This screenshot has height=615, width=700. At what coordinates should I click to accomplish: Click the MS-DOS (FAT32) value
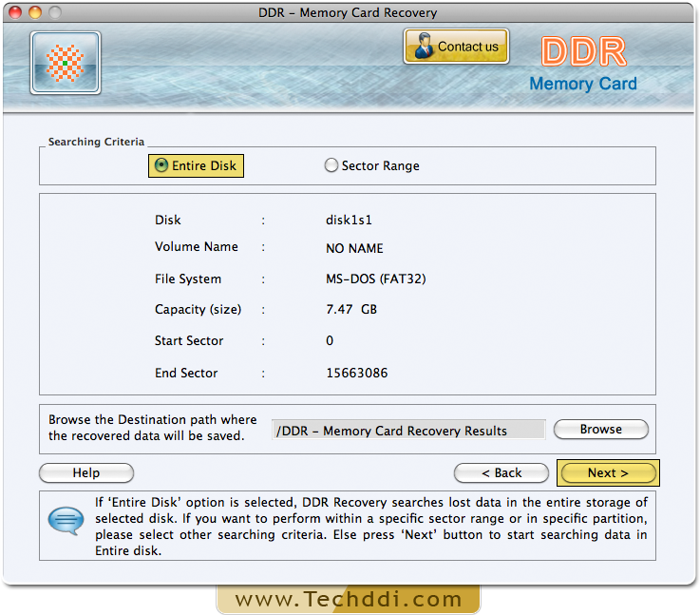pos(375,279)
